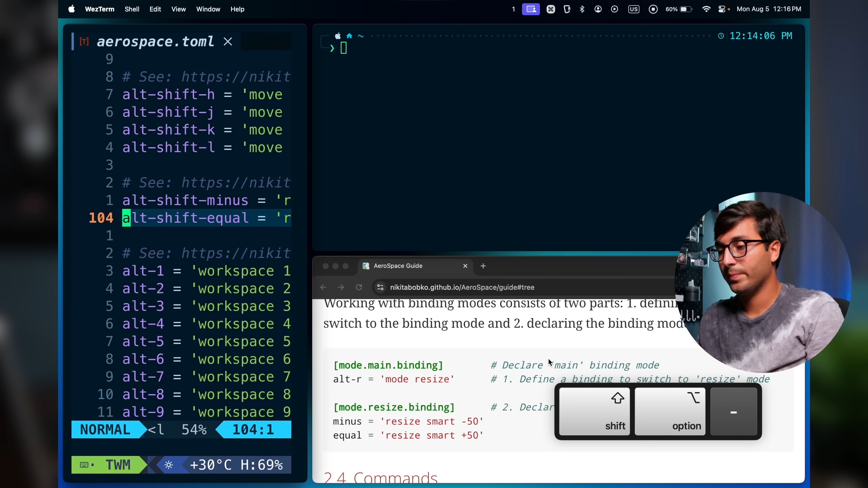Screen dimensions: 868x488
Task: Click the browser address bar URL
Action: pos(462,287)
